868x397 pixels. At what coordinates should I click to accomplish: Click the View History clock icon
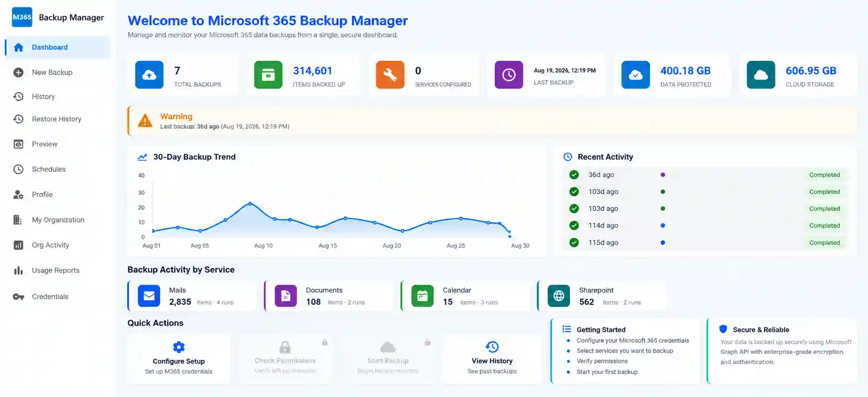point(492,347)
